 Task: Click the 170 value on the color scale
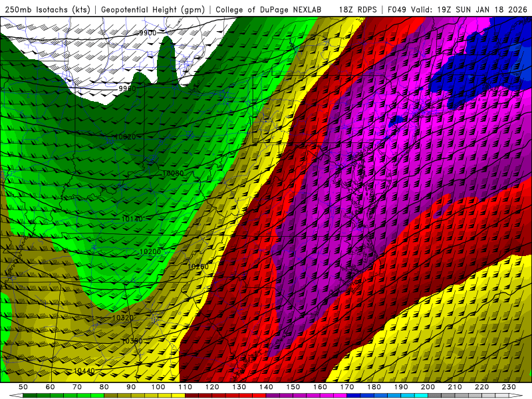coord(347,387)
